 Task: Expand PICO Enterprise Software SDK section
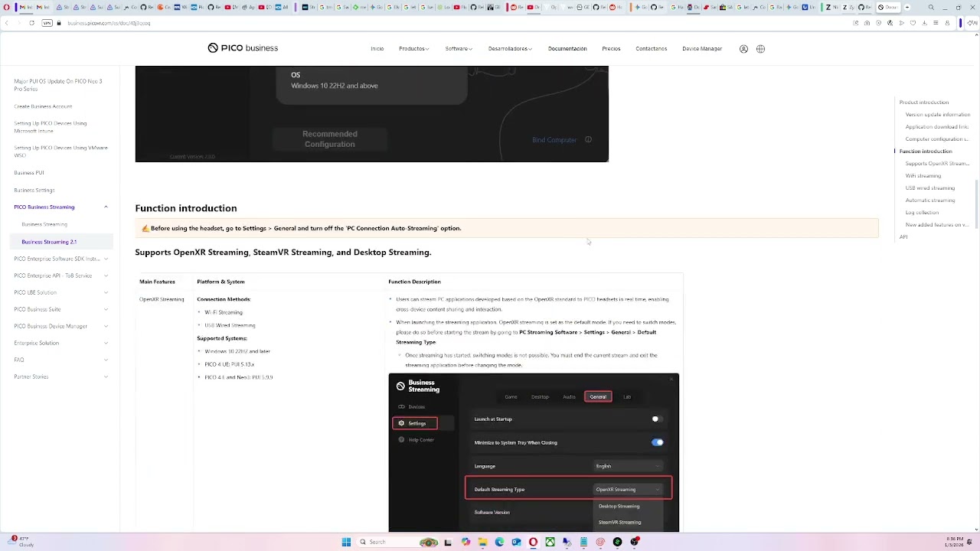pos(106,259)
